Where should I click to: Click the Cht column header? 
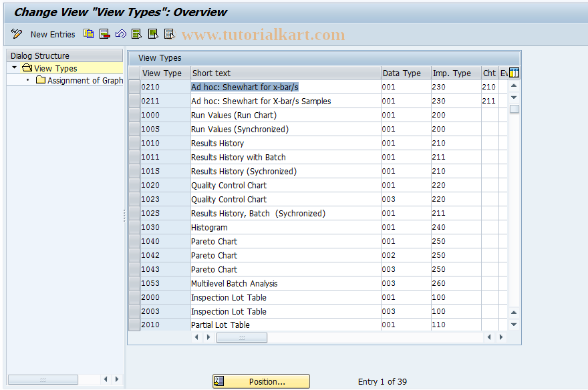click(490, 73)
